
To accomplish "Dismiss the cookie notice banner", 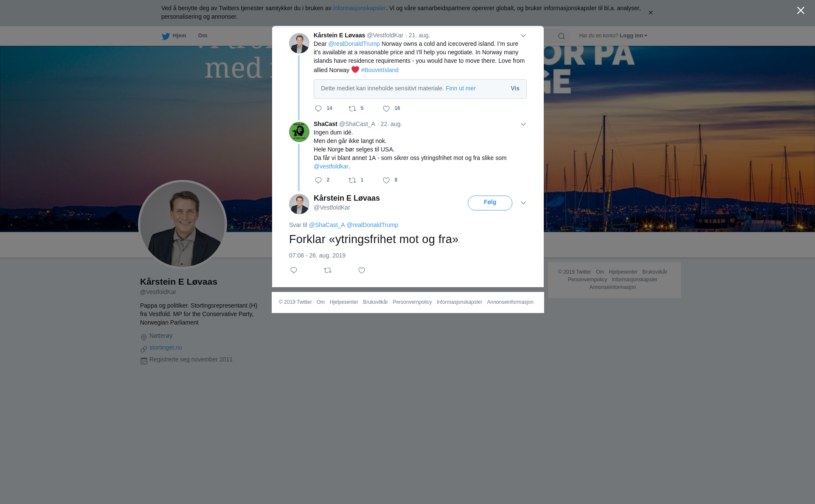I will coord(650,13).
